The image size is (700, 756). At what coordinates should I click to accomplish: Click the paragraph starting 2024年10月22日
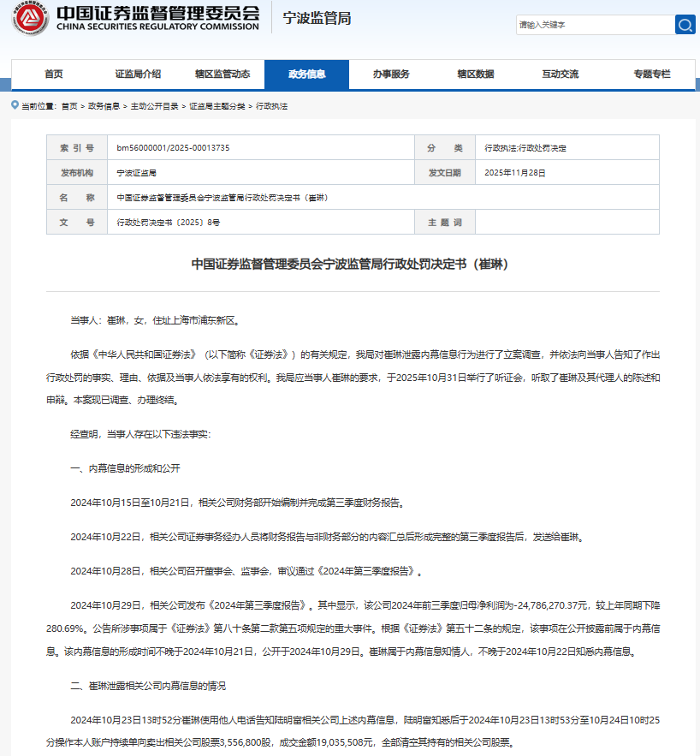(x=329, y=537)
